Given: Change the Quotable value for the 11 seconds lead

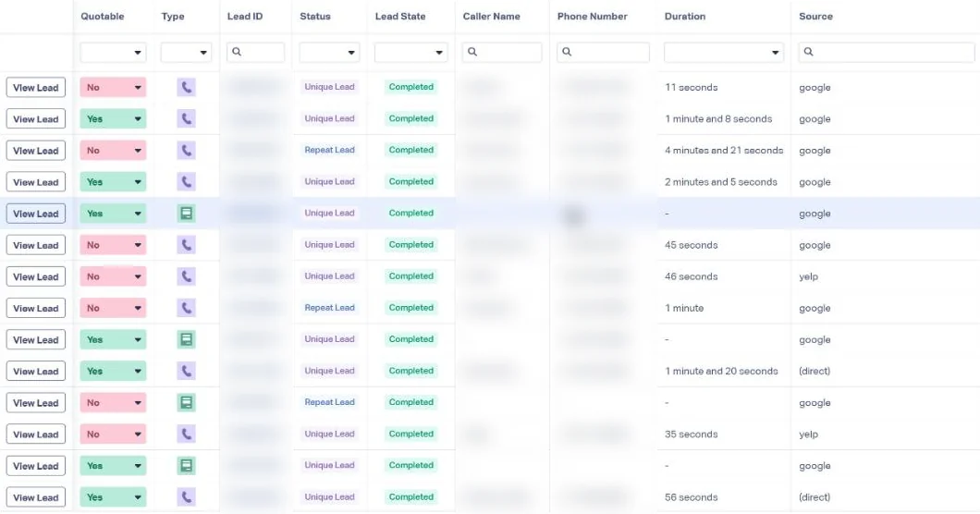Looking at the screenshot, I should coord(113,88).
